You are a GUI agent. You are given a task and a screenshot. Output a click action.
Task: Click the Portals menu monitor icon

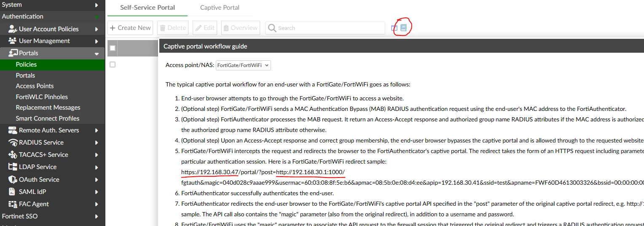pyautogui.click(x=13, y=53)
